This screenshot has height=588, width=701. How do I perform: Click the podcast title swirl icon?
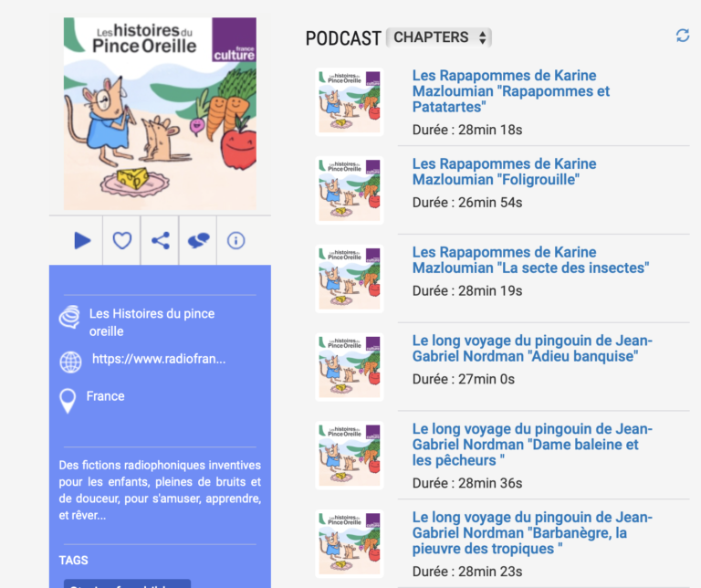point(69,317)
